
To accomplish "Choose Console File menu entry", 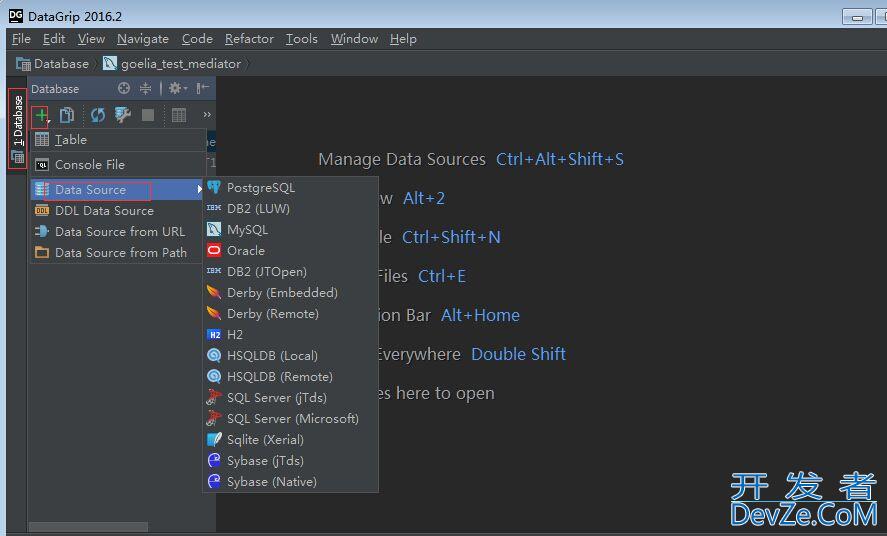I will click(118, 165).
